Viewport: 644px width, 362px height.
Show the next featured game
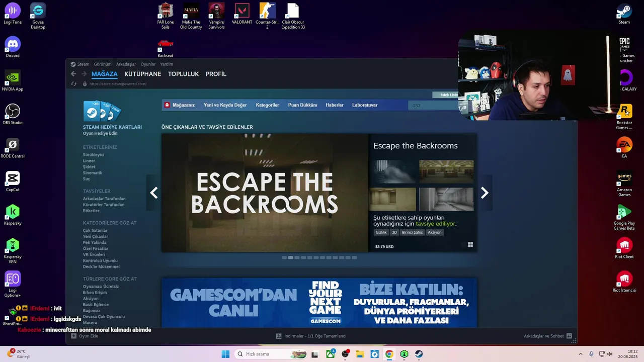coord(485,193)
